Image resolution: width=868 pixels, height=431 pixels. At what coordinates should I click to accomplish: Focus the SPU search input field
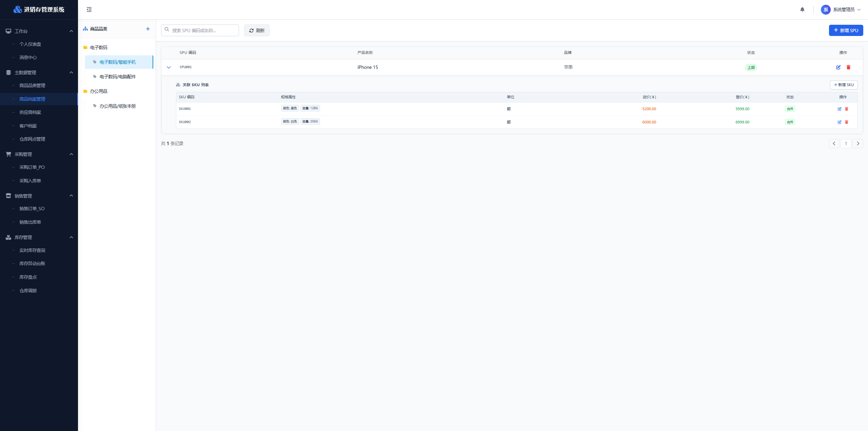click(x=200, y=30)
